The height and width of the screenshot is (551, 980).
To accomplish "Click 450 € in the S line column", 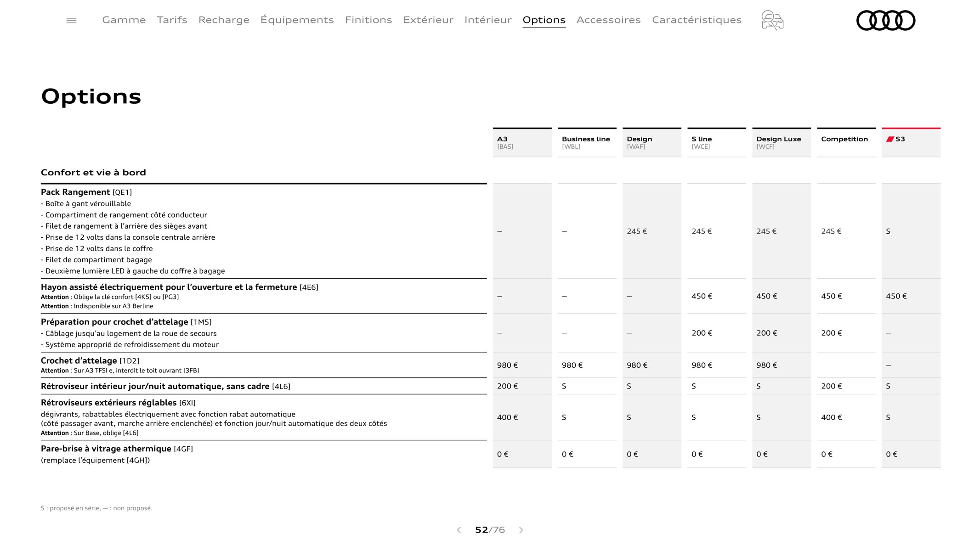I will pyautogui.click(x=702, y=296).
